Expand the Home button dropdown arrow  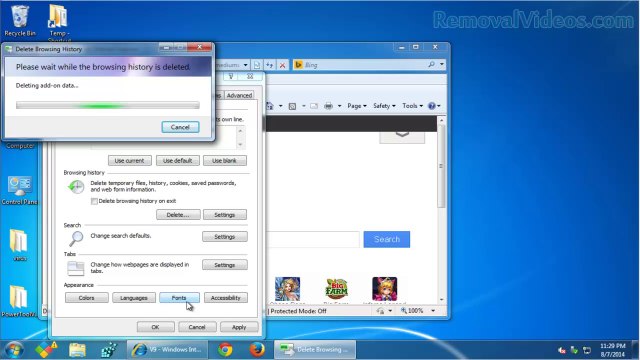pos(280,106)
